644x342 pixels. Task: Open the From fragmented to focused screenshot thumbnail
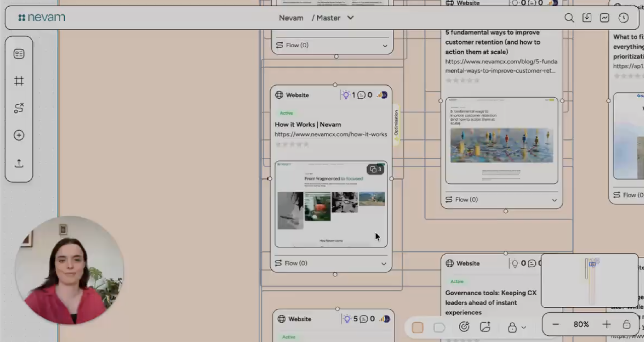331,204
